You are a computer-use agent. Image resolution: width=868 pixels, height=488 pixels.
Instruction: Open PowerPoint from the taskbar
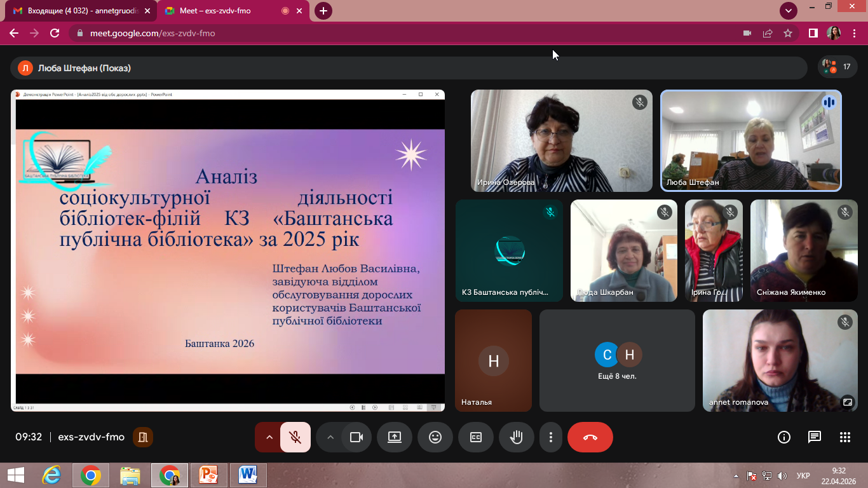208,475
